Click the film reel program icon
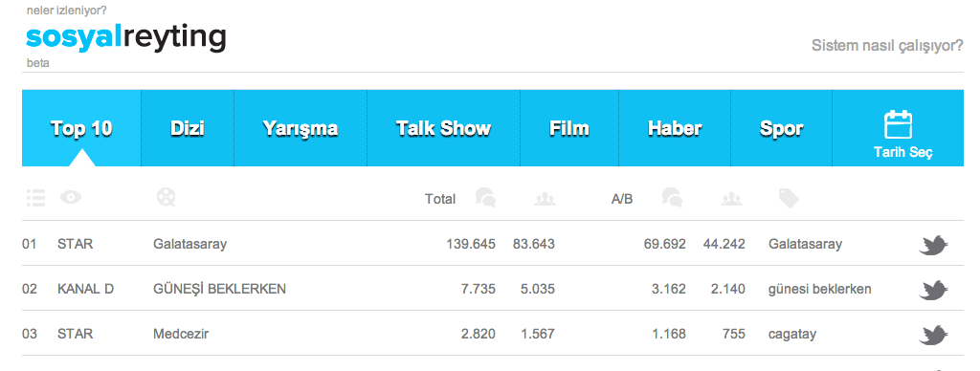This screenshot has height=371, width=980. (167, 197)
